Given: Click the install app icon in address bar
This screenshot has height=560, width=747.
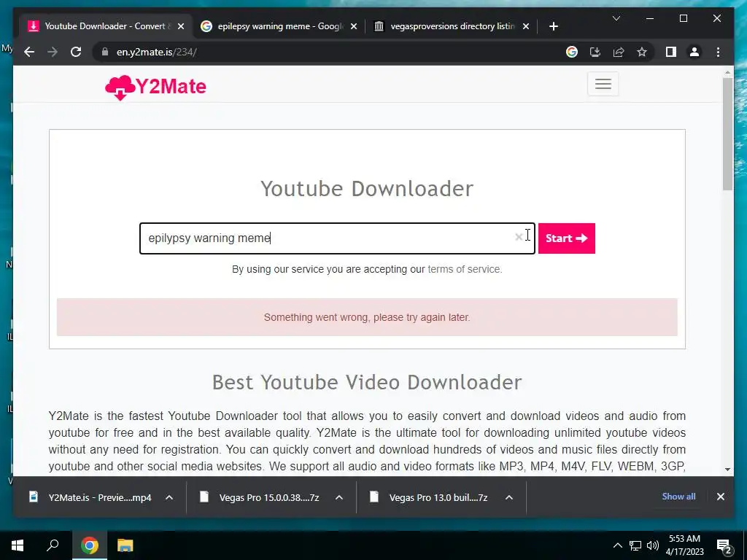Looking at the screenshot, I should point(595,52).
